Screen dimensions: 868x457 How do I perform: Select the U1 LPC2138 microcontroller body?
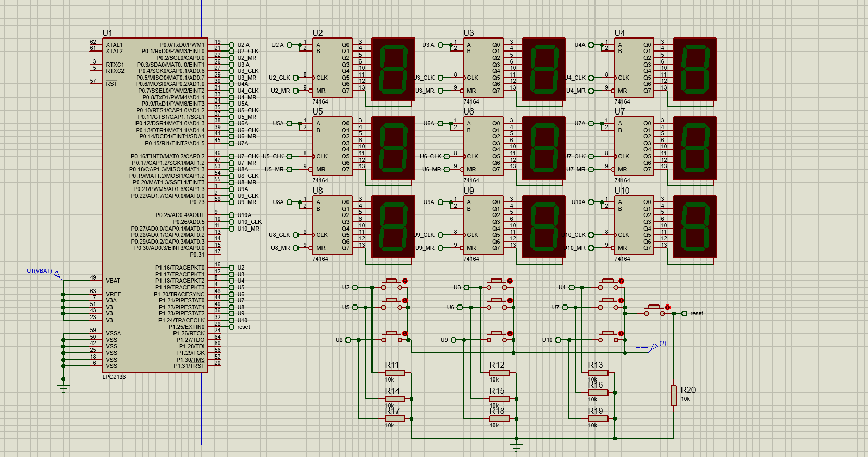click(x=155, y=205)
